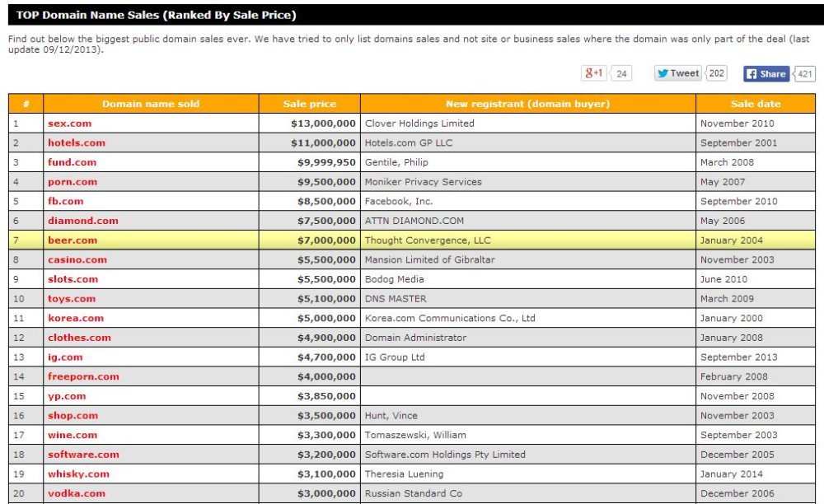Open the porn.com domain link
The height and width of the screenshot is (504, 824).
click(x=73, y=182)
